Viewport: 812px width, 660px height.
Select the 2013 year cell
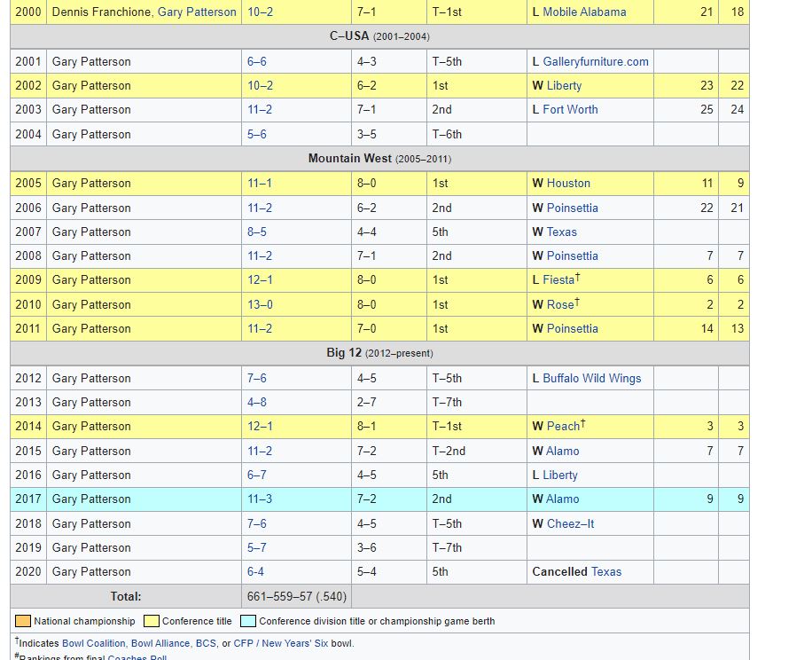pyautogui.click(x=28, y=402)
